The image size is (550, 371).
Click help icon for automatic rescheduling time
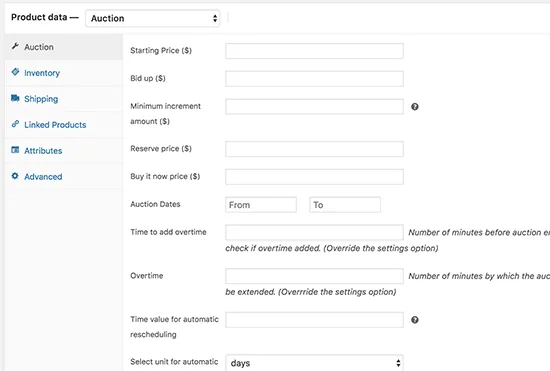click(415, 320)
